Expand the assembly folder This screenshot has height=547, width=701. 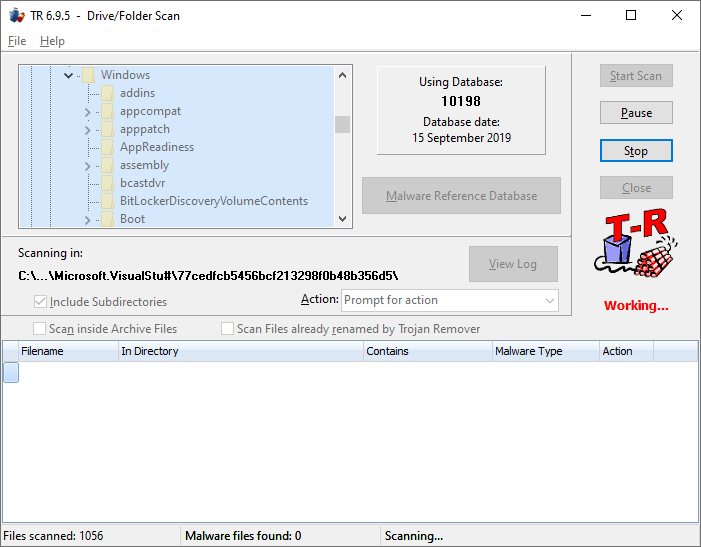pyautogui.click(x=88, y=166)
